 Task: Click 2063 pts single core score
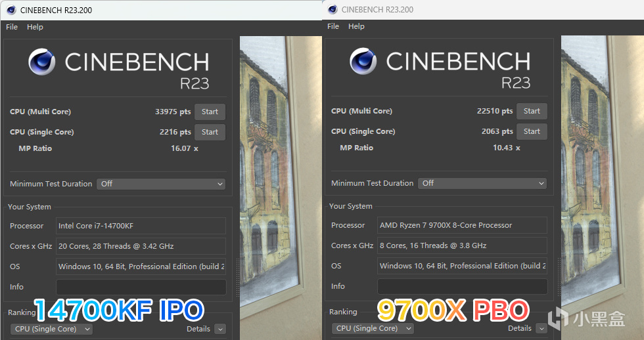pos(497,132)
